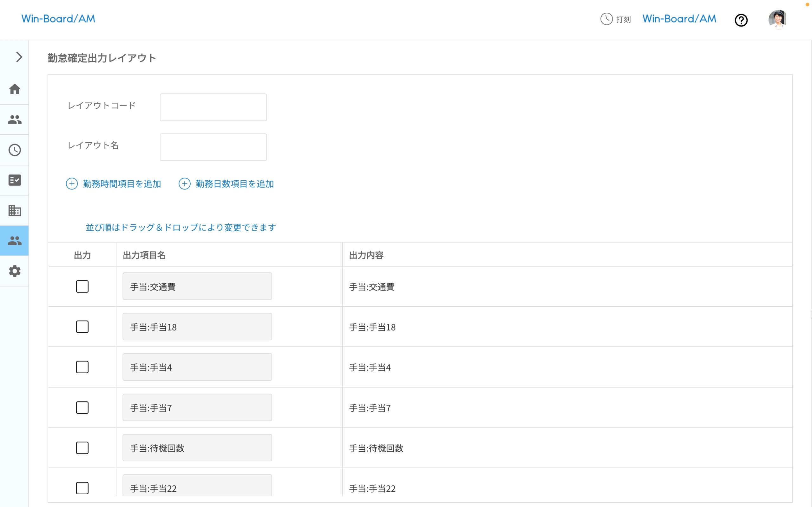Click the レイアウト名 text field

coord(213,147)
